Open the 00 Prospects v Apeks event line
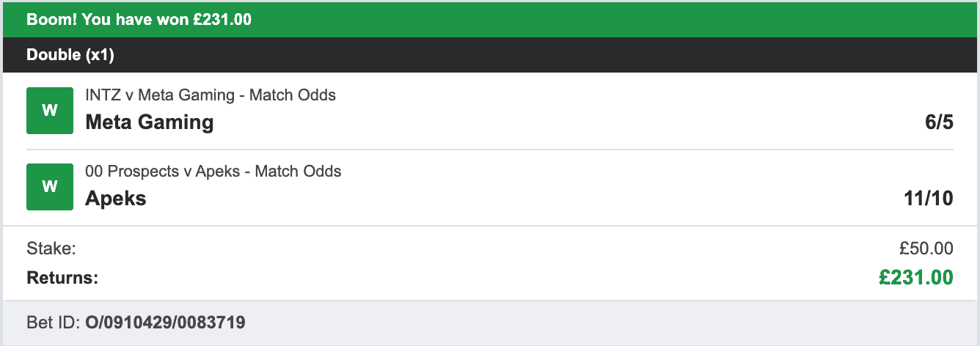 pos(213,171)
